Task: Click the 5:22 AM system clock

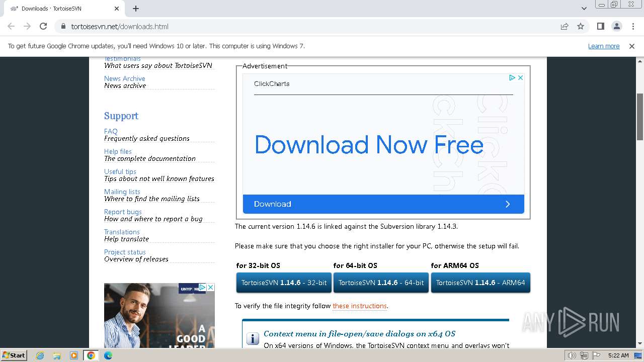Action: 618,355
